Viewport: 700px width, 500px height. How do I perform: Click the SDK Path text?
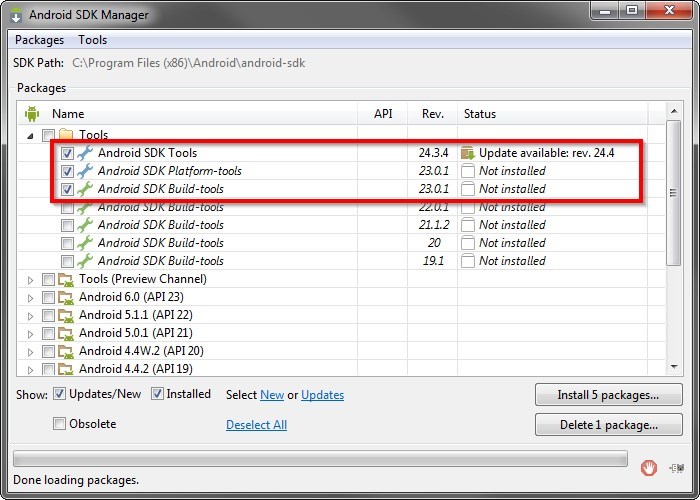pos(188,63)
